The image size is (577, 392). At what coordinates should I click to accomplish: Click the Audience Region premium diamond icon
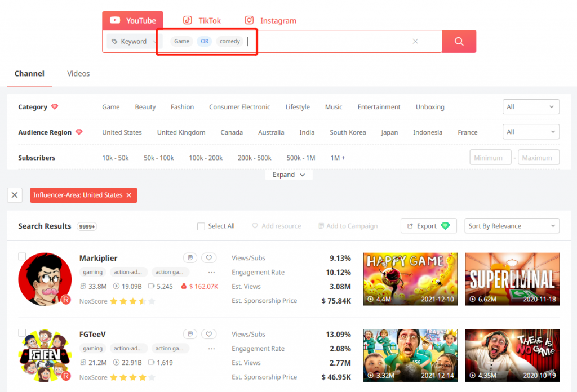(x=79, y=132)
